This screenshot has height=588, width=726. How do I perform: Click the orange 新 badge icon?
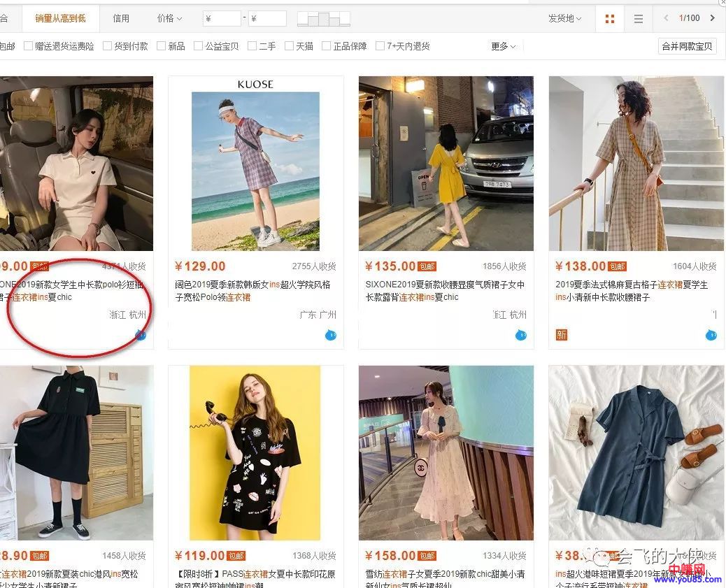(x=561, y=336)
